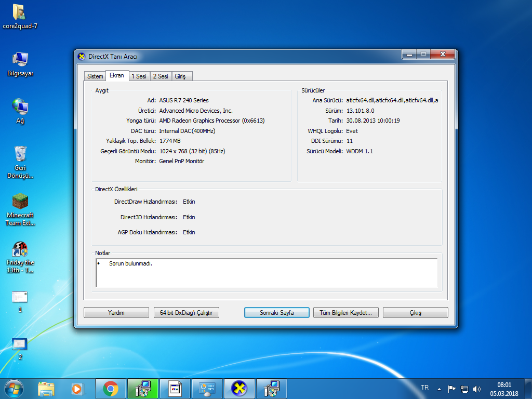The image size is (532, 399).
Task: Click the Çıkış button
Action: point(416,312)
